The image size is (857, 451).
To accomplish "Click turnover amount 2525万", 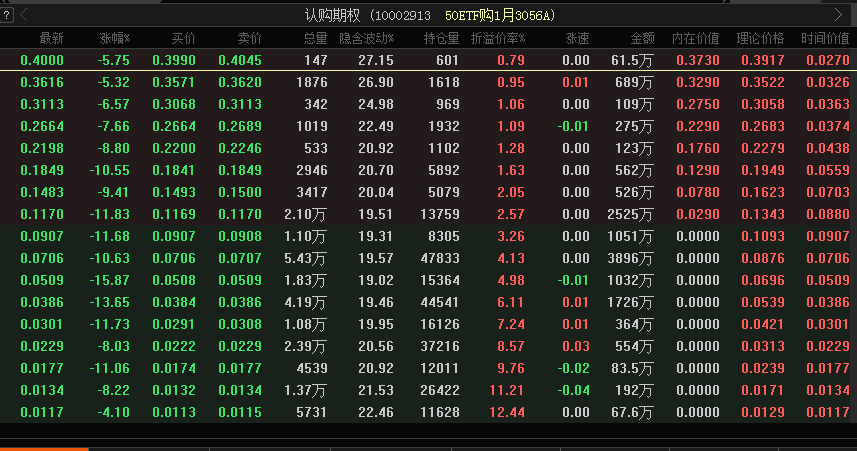I will [x=630, y=215].
